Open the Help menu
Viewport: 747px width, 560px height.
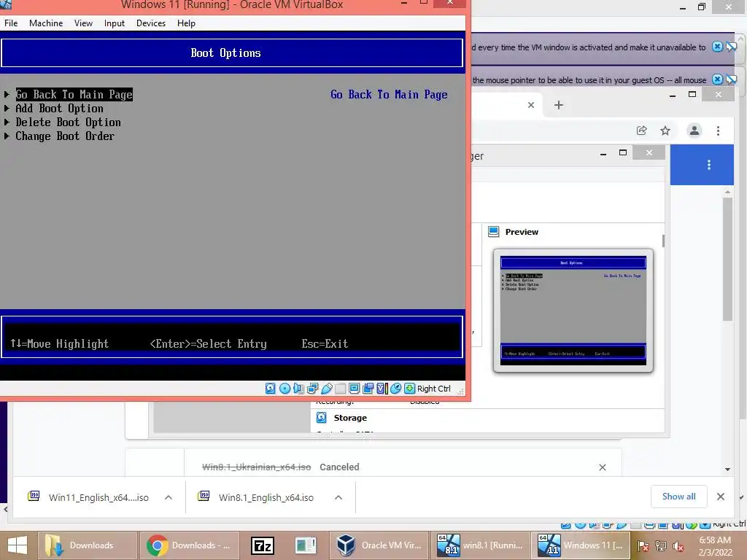pos(186,23)
